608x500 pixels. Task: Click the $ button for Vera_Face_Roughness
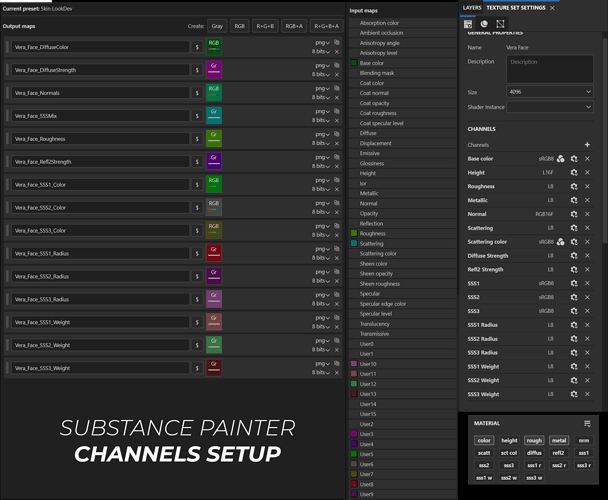(x=197, y=139)
